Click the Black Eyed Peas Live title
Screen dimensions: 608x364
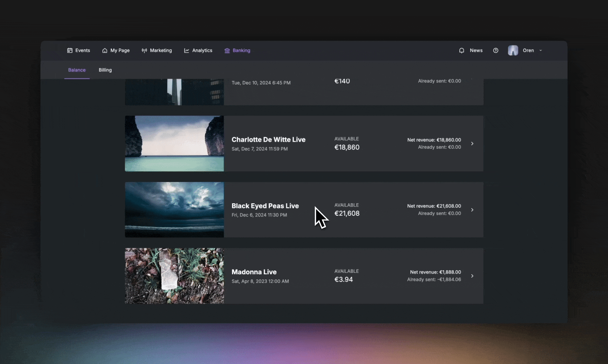point(265,206)
